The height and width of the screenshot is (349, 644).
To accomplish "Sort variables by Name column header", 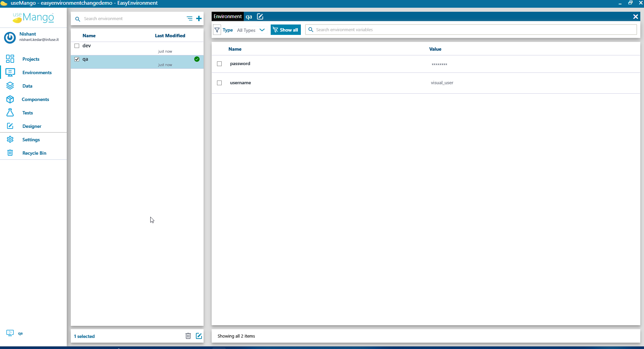I will point(235,49).
